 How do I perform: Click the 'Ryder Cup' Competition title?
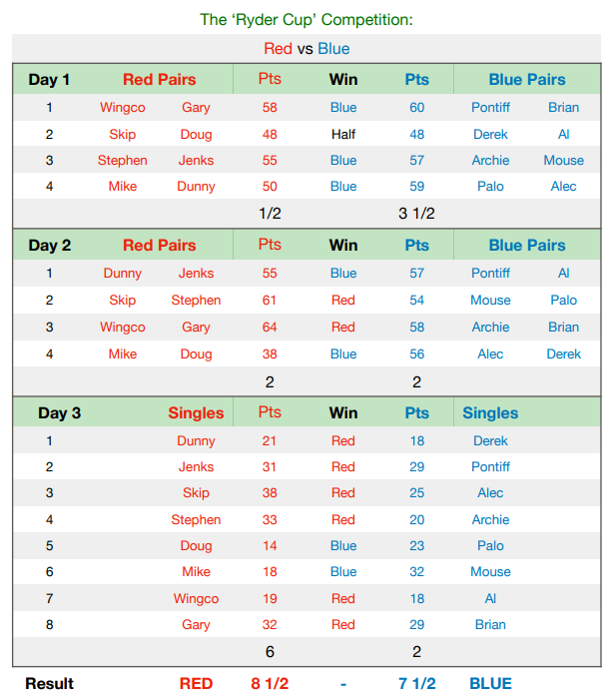pos(307,19)
